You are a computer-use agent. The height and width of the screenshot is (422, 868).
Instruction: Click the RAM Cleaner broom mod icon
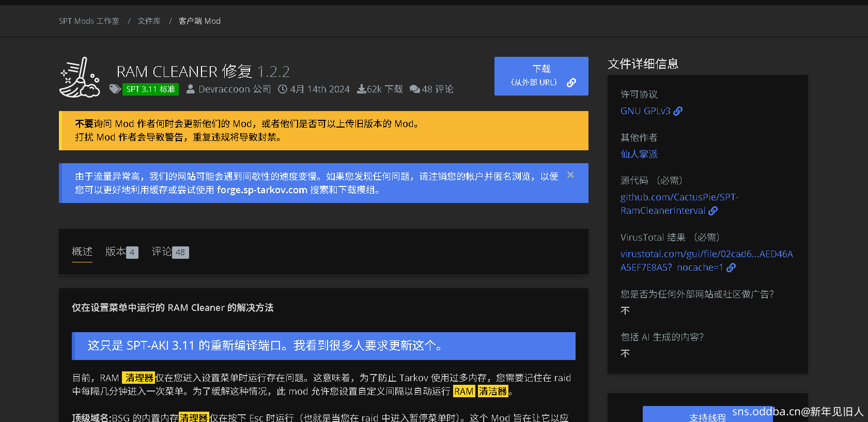(x=80, y=77)
